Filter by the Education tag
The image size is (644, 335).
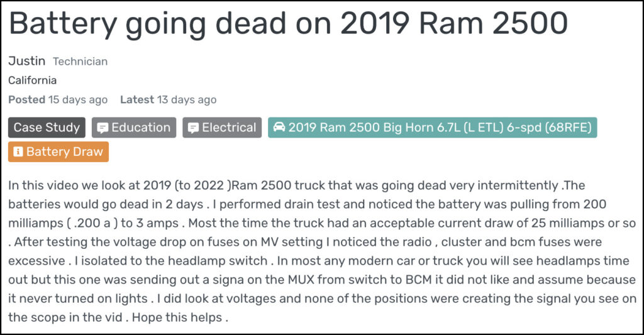pyautogui.click(x=134, y=127)
